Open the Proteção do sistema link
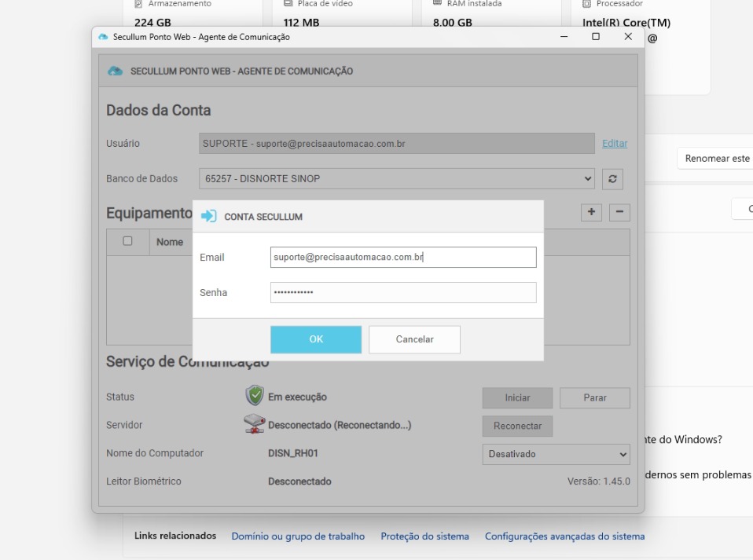The height and width of the screenshot is (560, 753). 424,536
